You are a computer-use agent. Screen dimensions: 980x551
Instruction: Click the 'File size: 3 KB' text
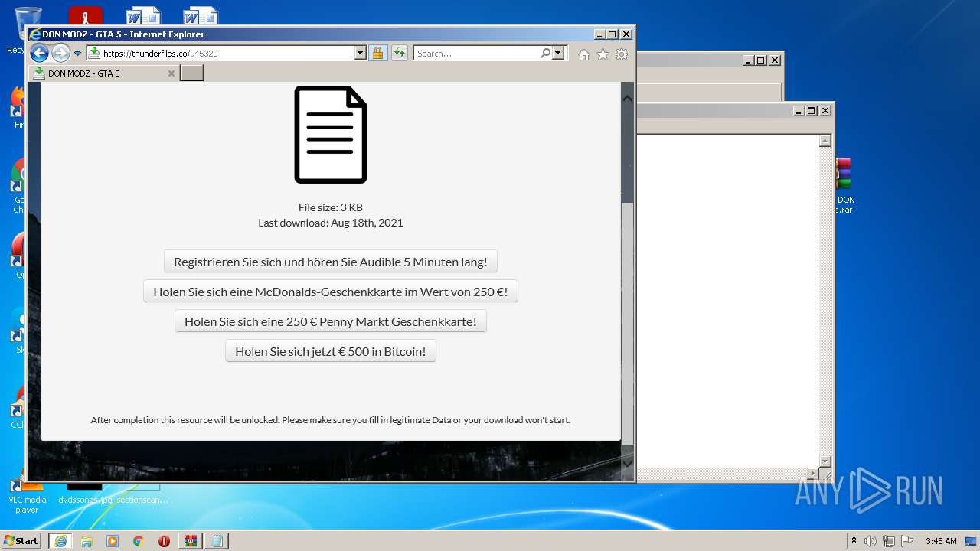click(331, 207)
